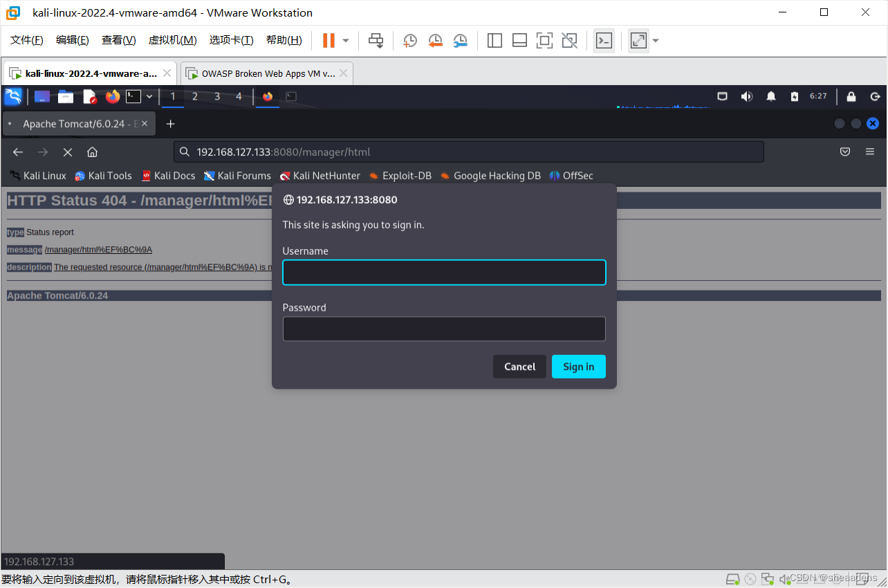The width and height of the screenshot is (888, 588).
Task: Take a snapshot of the virtual machine
Action: coord(409,41)
